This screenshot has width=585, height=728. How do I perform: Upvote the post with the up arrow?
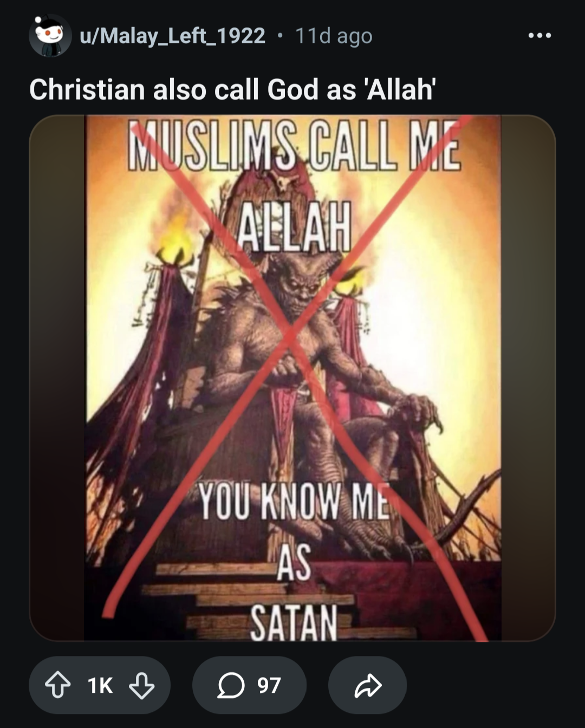pos(57,685)
